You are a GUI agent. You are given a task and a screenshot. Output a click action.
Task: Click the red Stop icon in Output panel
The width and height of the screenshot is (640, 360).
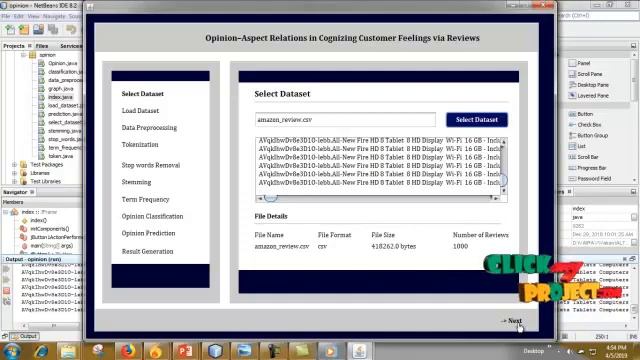7,291
